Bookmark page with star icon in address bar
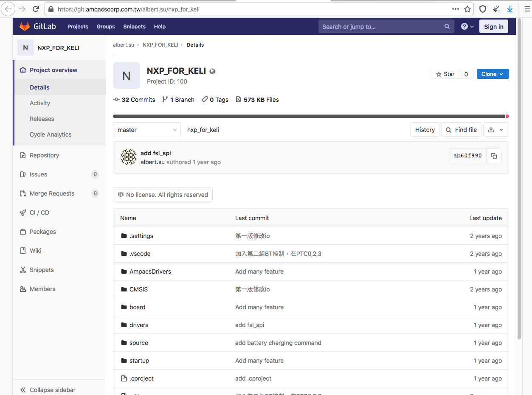The height and width of the screenshot is (395, 532). coord(467,9)
